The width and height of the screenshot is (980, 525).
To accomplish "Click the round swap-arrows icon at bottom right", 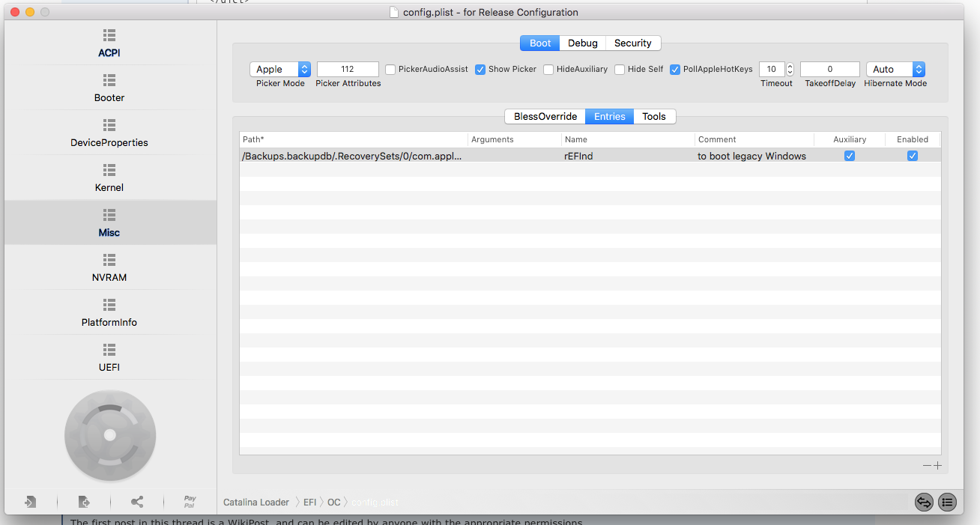I will point(924,503).
